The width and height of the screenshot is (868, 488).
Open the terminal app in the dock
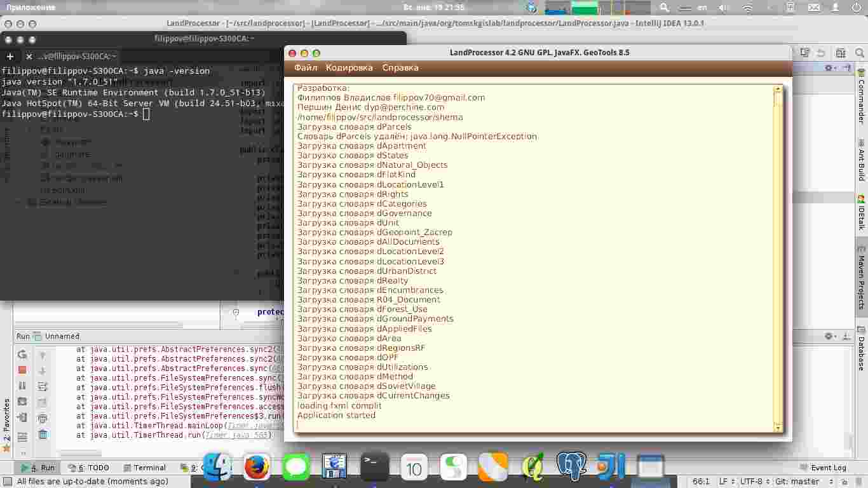(374, 468)
